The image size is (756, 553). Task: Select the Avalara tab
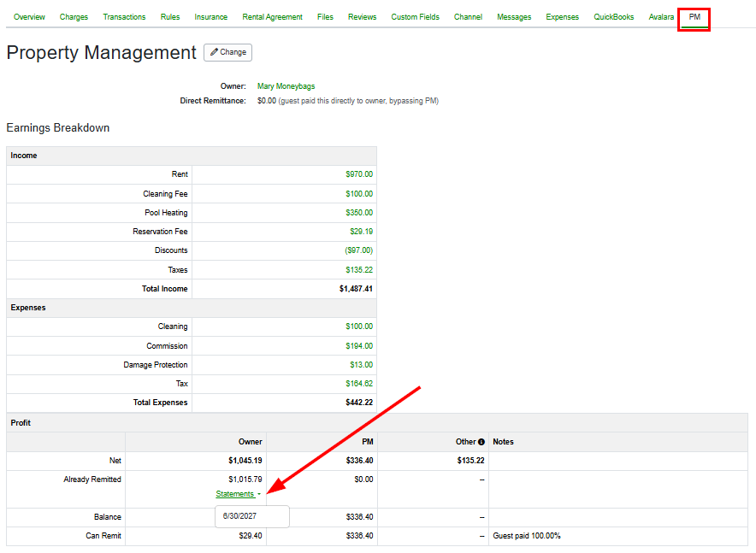point(661,17)
